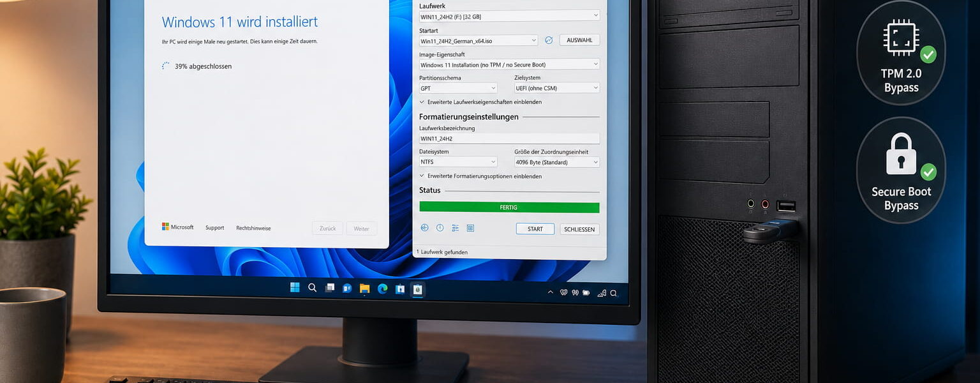
Task: Launch Microsoft Edge from the taskbar
Action: click(x=382, y=289)
